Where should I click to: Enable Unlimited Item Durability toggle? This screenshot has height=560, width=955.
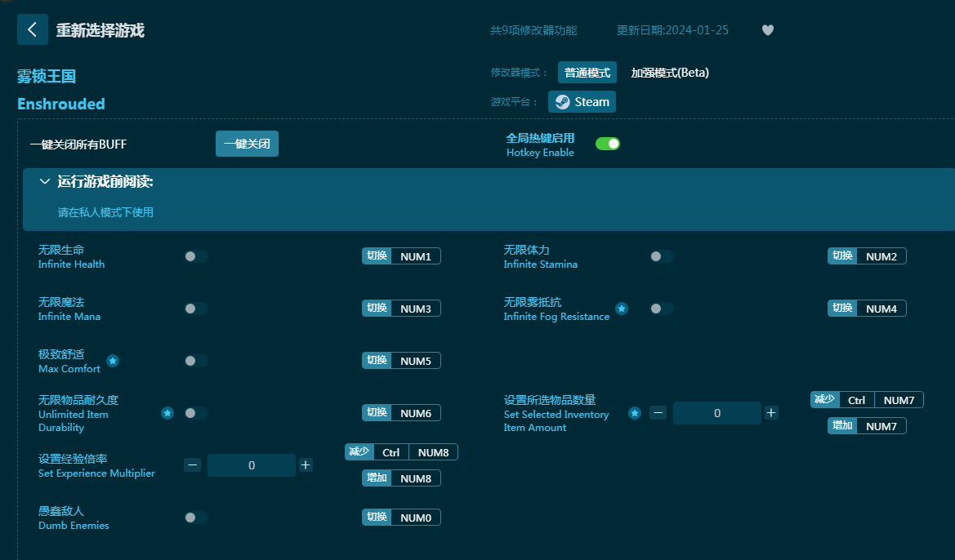[x=195, y=413]
